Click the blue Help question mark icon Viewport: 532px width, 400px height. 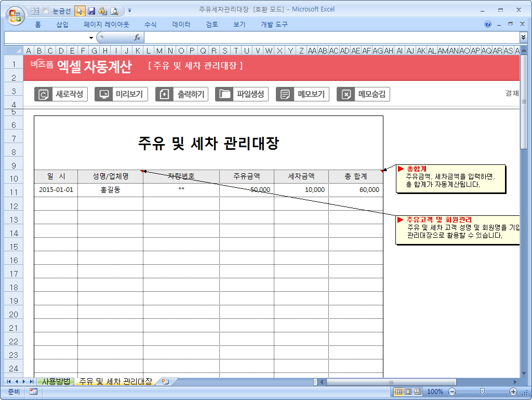pyautogui.click(x=487, y=24)
